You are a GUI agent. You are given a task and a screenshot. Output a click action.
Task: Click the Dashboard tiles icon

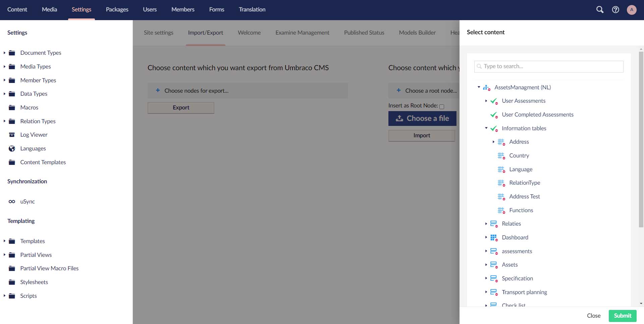[x=494, y=238]
